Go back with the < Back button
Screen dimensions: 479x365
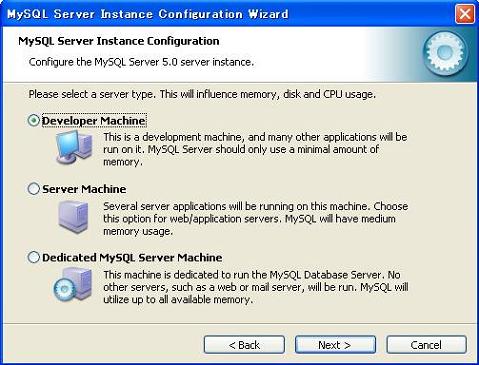click(244, 345)
